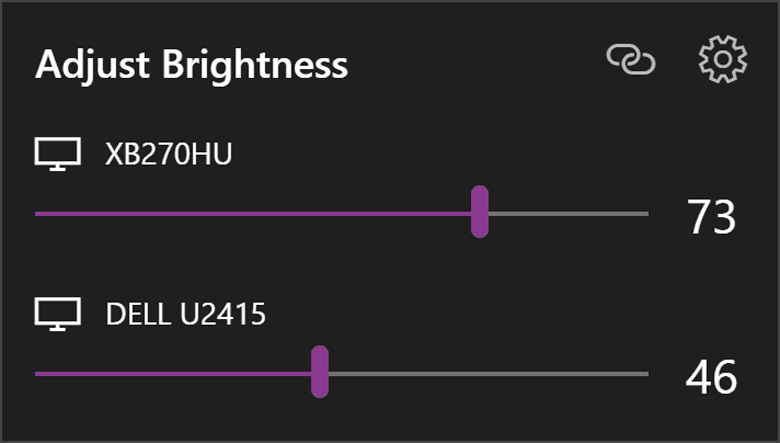Click the monitor icon beside XB270HU
This screenshot has height=443, width=780.
tap(58, 155)
